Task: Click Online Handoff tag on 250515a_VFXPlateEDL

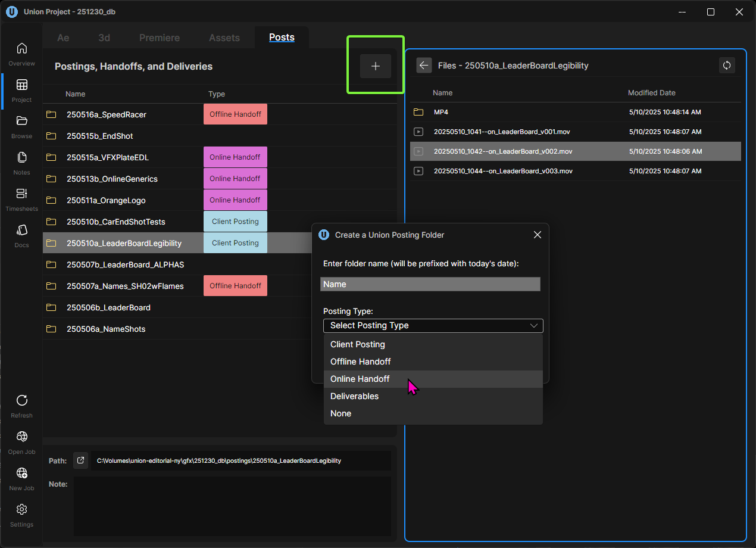Action: pos(235,157)
